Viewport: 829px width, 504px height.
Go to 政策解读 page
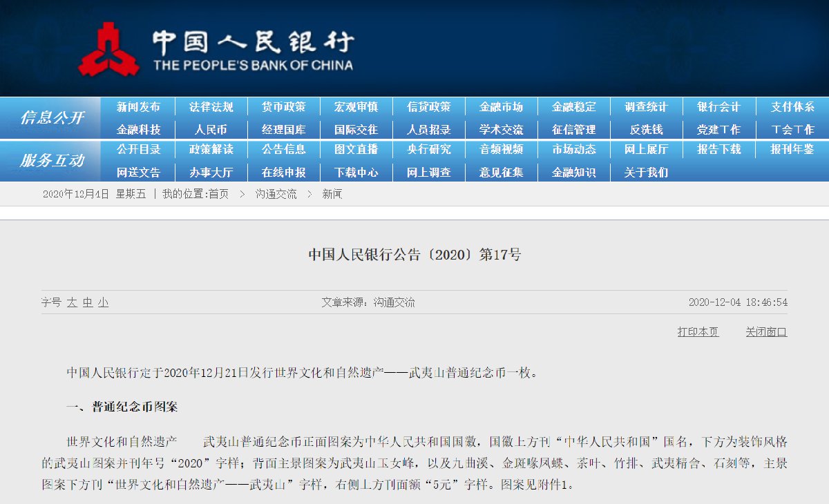click(211, 149)
